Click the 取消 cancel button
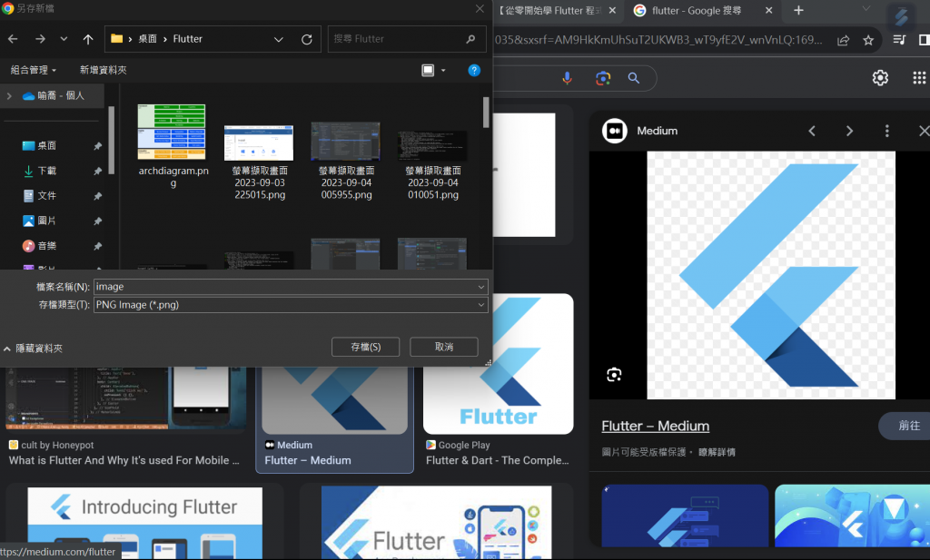The height and width of the screenshot is (560, 930). click(443, 347)
